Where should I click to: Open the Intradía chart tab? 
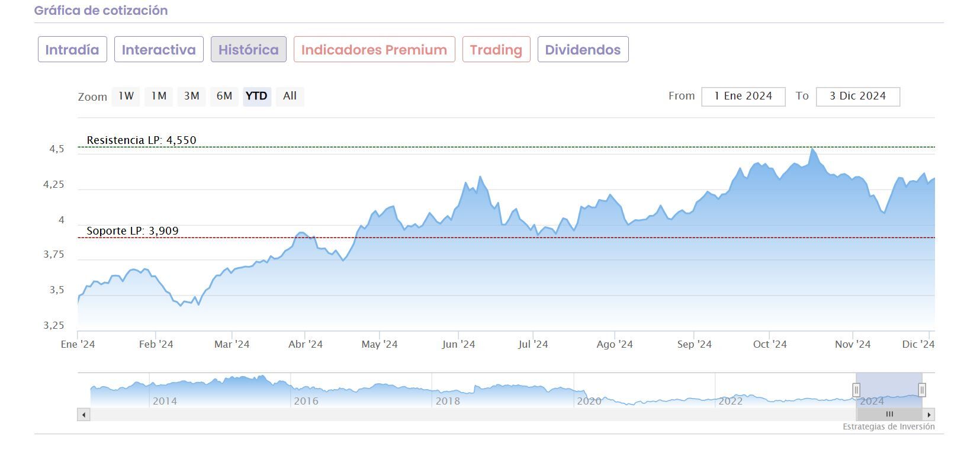(x=72, y=50)
